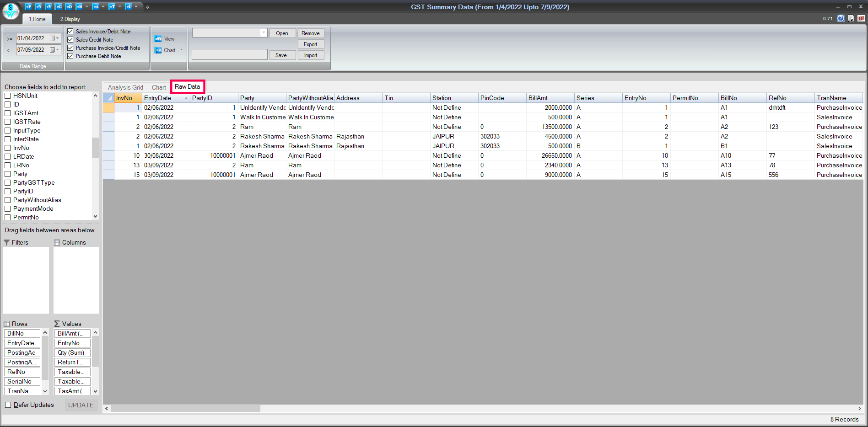The width and height of the screenshot is (868, 427).
Task: Open the 2.Display ribbon tab
Action: point(70,19)
